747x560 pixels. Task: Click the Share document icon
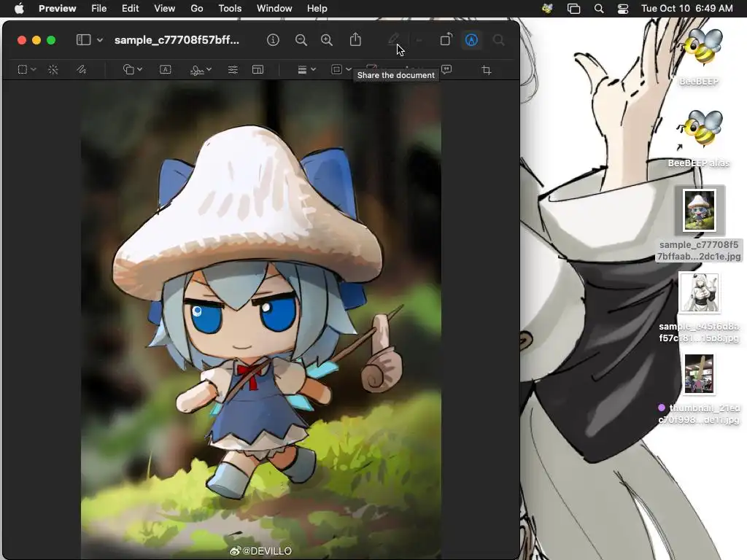(355, 39)
